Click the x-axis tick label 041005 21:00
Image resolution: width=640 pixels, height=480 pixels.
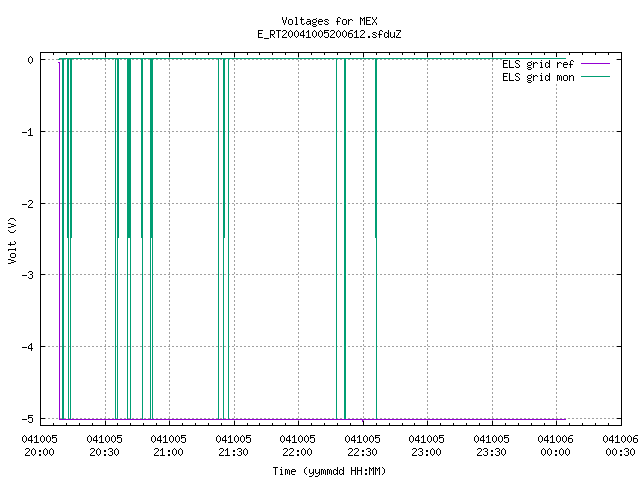pos(169,446)
